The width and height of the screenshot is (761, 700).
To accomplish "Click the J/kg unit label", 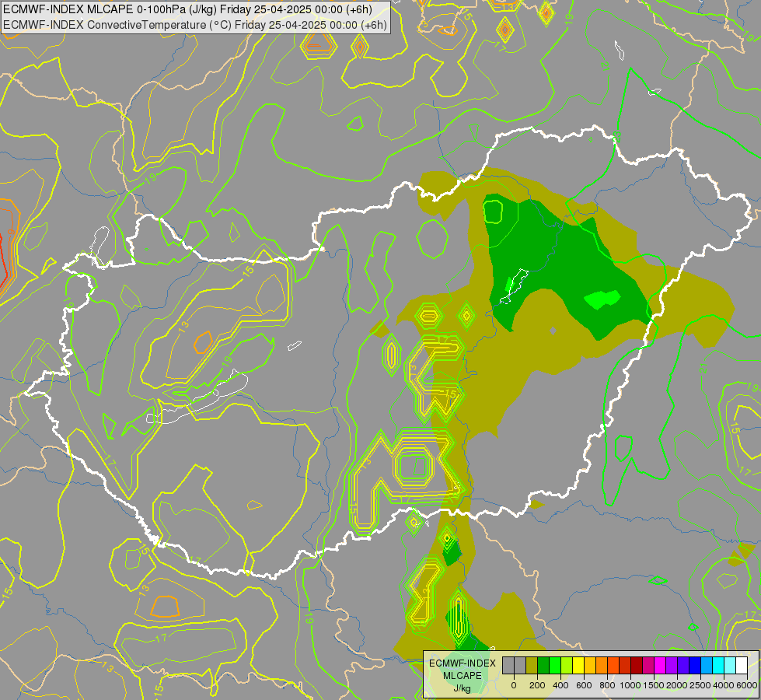I will click(463, 688).
